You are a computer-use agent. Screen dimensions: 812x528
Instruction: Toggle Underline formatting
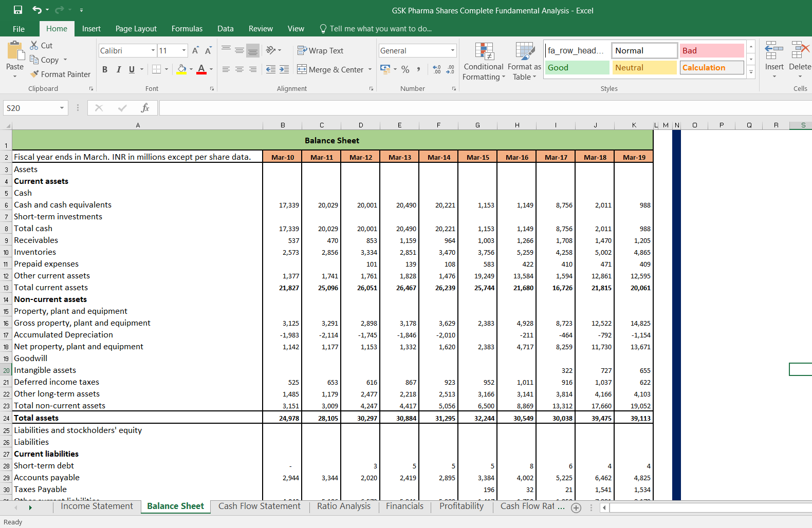click(x=132, y=69)
